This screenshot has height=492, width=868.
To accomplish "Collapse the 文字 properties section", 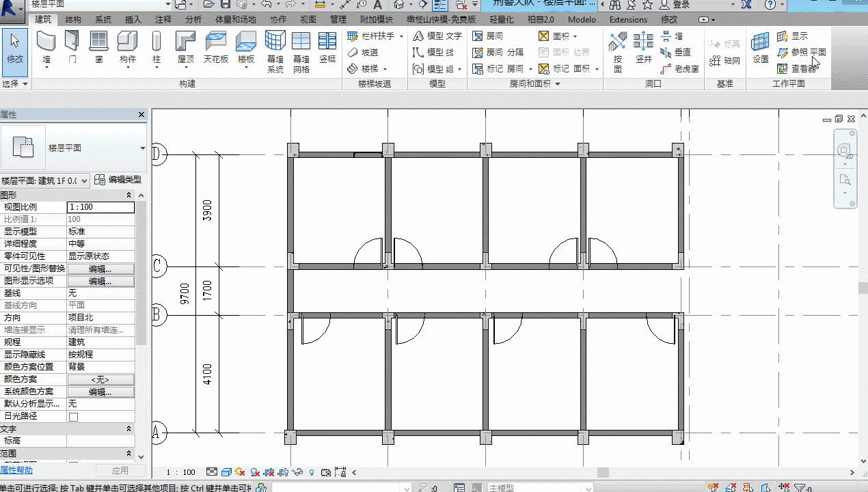I will pos(129,428).
